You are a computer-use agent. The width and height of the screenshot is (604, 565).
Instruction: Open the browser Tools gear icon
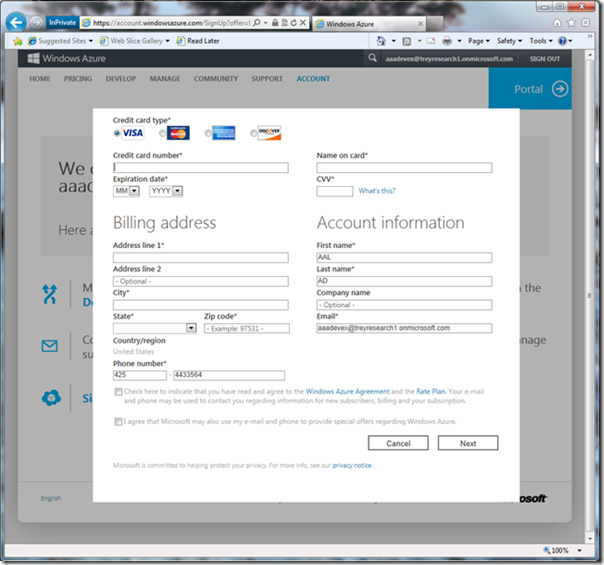click(x=586, y=23)
